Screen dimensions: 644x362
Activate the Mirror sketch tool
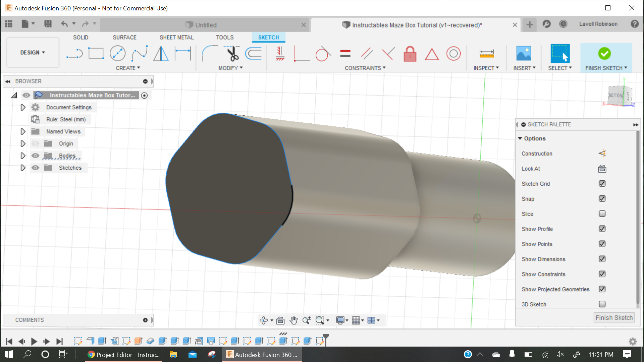pyautogui.click(x=161, y=53)
